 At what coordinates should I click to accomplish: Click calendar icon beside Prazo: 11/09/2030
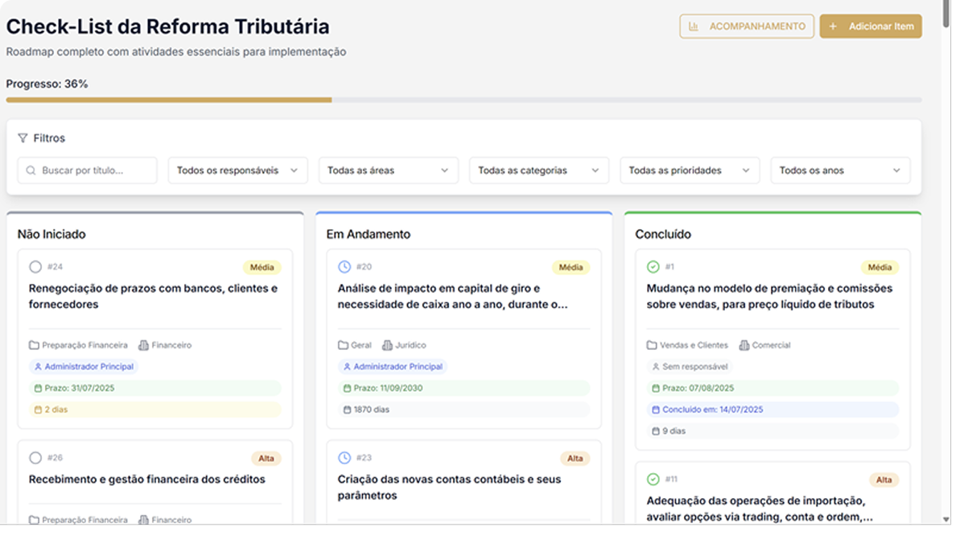[x=348, y=389]
